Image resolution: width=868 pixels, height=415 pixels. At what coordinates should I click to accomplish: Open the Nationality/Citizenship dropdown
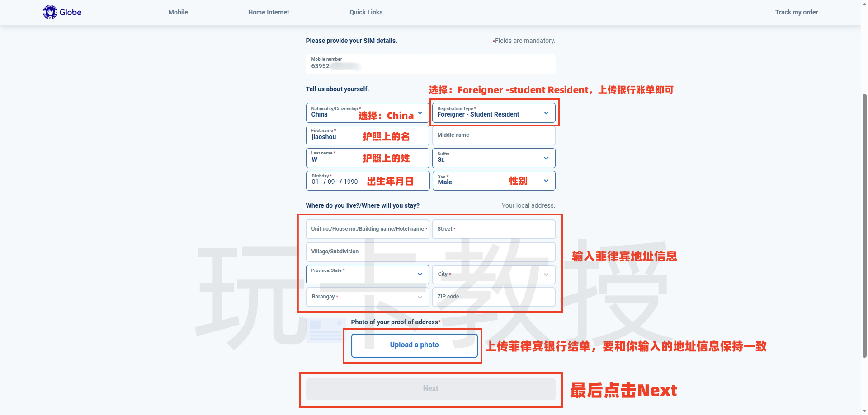[x=368, y=113]
